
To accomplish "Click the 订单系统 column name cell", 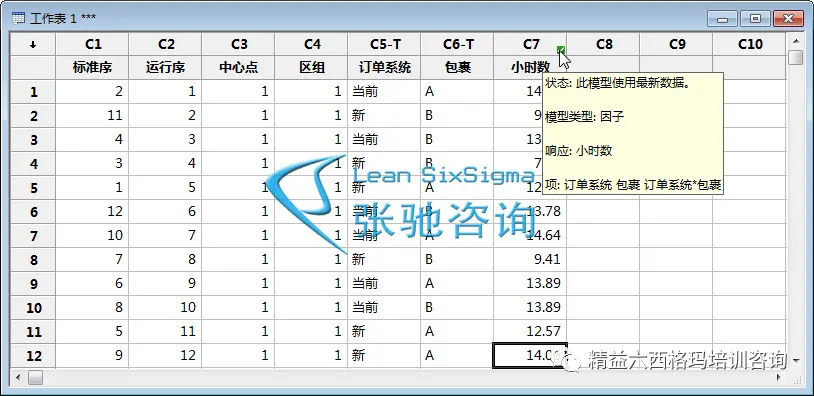I will 385,67.
